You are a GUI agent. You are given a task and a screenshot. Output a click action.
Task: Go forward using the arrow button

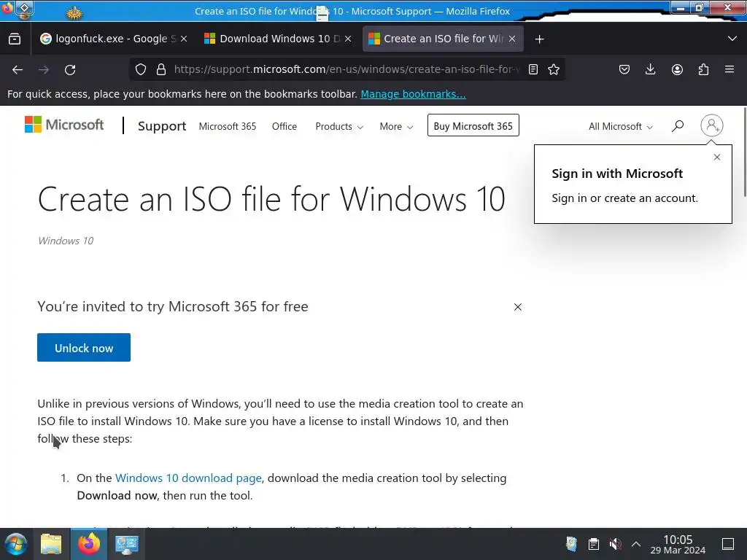[44, 69]
